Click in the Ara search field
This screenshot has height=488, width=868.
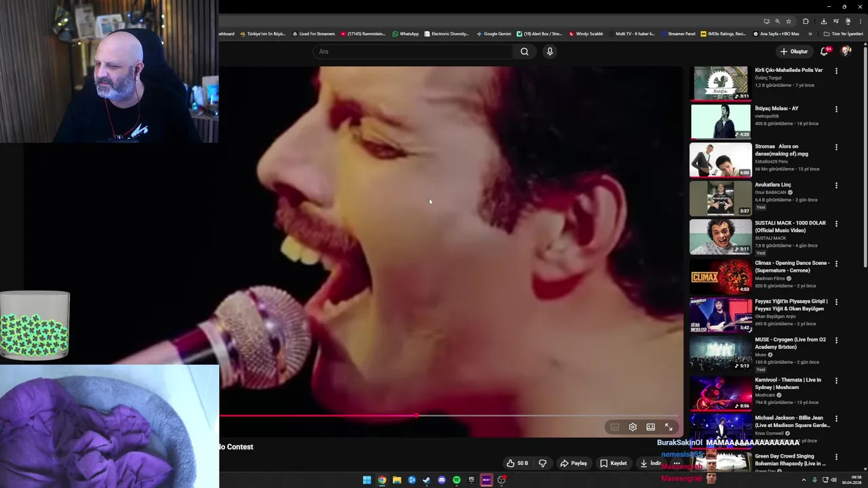pyautogui.click(x=414, y=52)
